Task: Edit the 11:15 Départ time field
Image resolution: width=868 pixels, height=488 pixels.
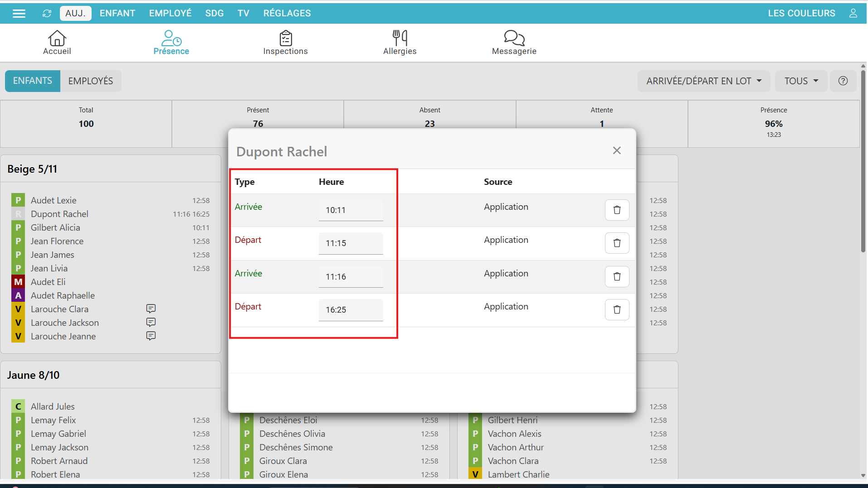Action: 351,243
